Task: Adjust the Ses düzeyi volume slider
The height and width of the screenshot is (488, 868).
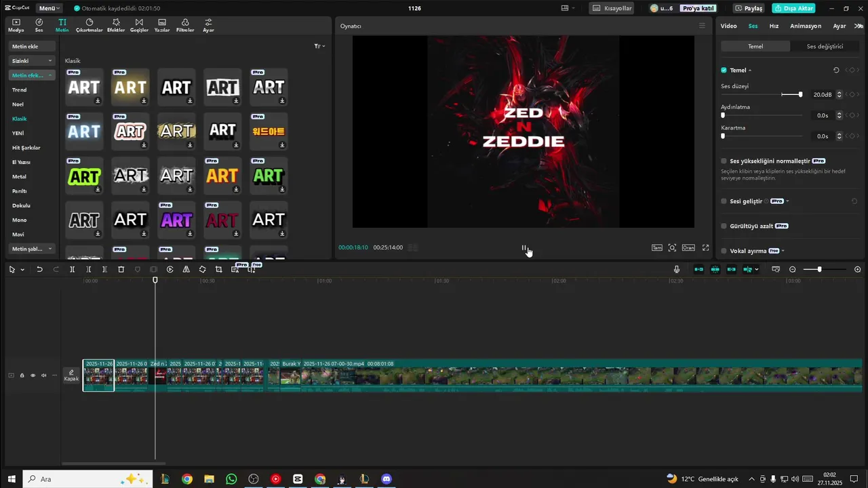Action: click(x=762, y=94)
